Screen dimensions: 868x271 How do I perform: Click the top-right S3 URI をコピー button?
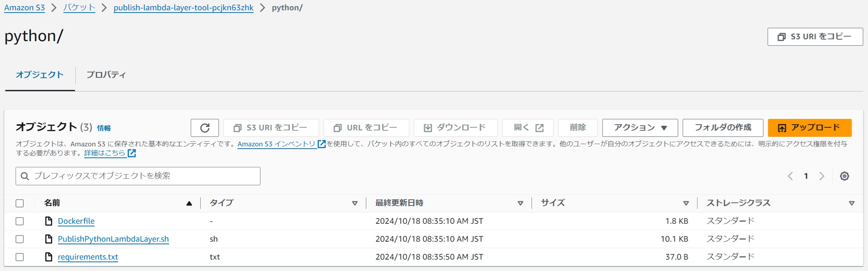pos(815,37)
